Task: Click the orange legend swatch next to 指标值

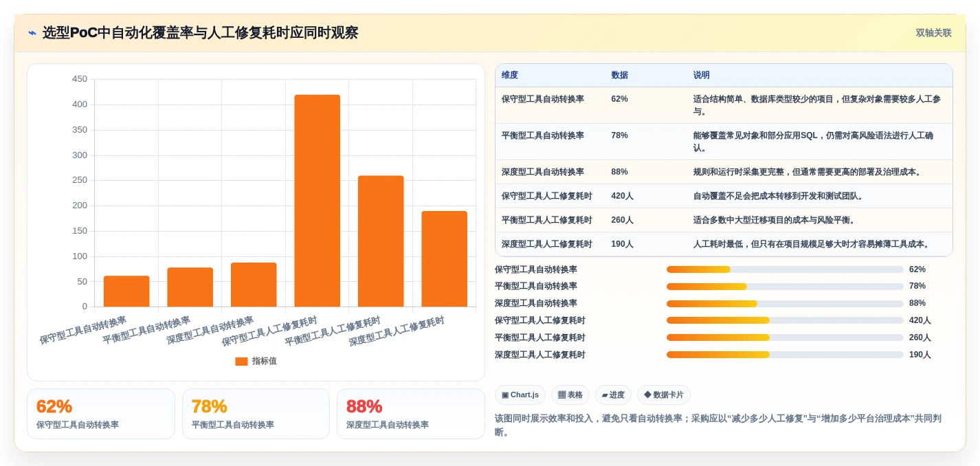Action: (x=241, y=361)
